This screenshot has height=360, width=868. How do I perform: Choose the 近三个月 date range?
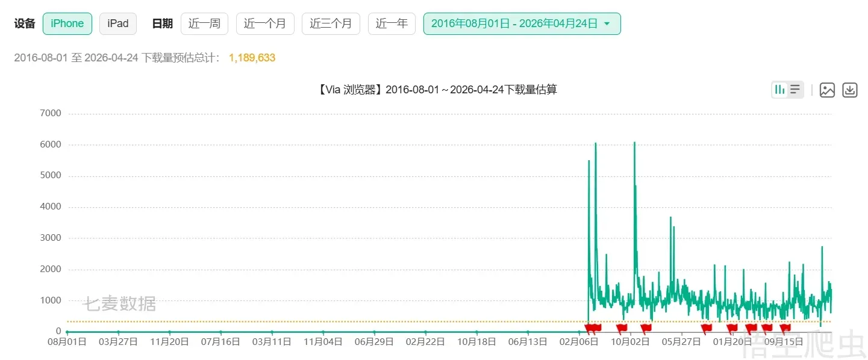click(x=331, y=23)
